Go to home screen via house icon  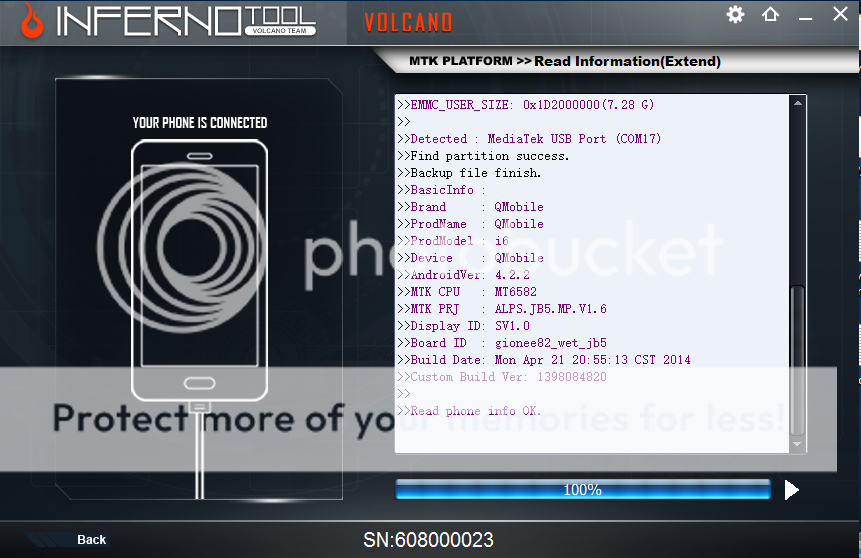[770, 14]
